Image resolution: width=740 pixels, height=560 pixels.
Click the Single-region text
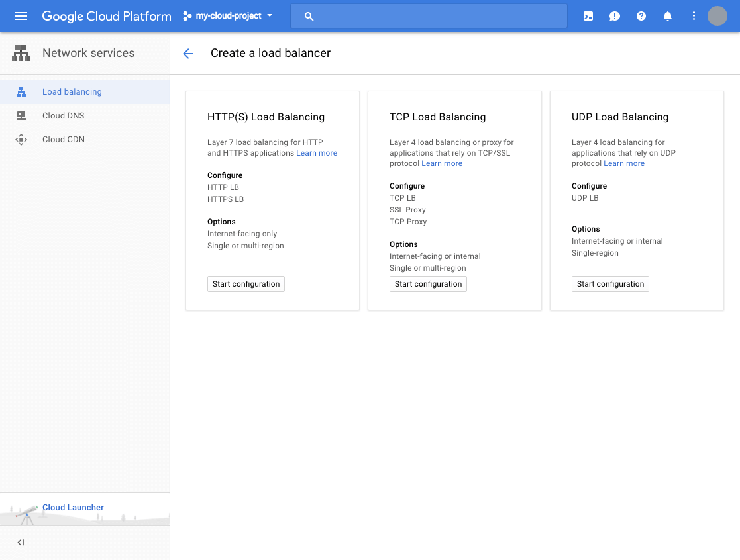[595, 253]
